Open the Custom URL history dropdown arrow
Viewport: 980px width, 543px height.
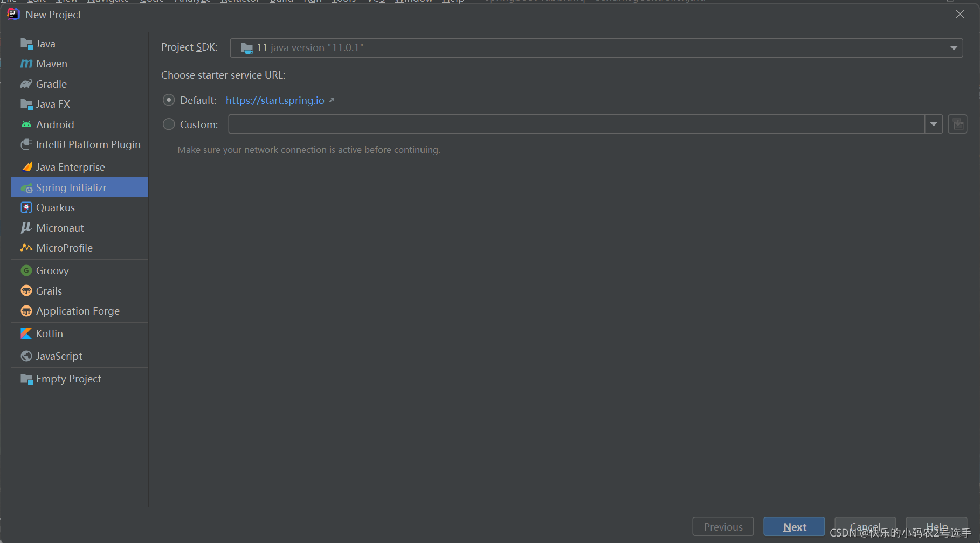pos(934,124)
